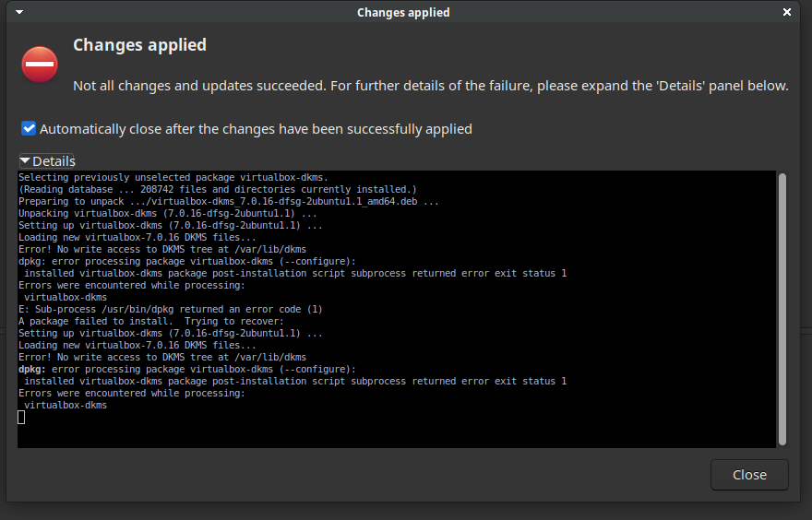Open the window menu arrow in title bar

point(19,11)
